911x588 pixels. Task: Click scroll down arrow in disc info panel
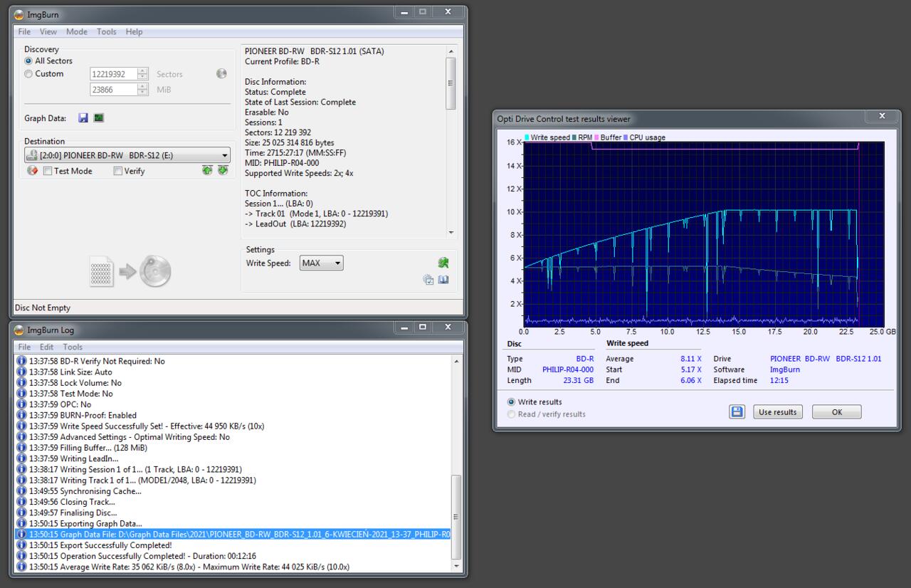tap(451, 233)
